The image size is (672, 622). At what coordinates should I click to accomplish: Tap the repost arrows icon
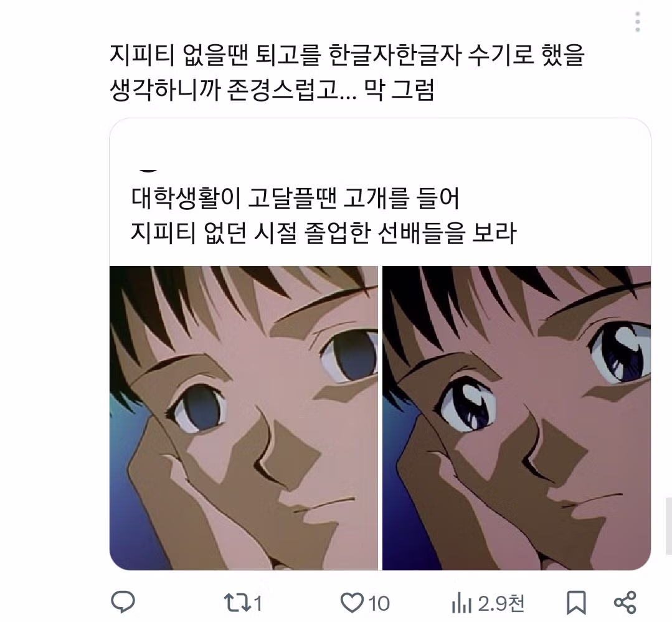pyautogui.click(x=237, y=602)
